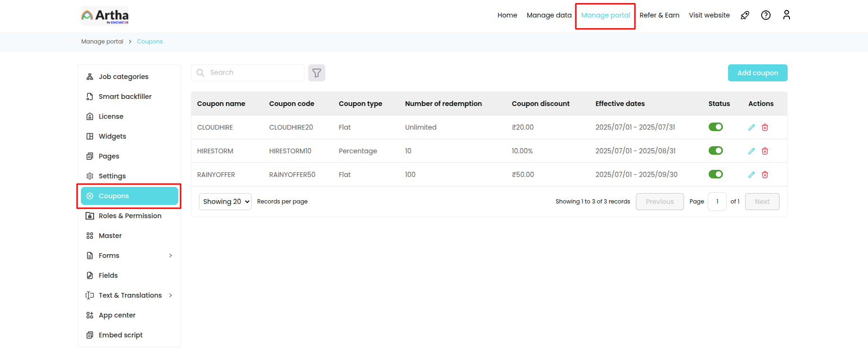
Task: Edit the CLOUDHIRE coupon with pencil icon
Action: pos(751,127)
